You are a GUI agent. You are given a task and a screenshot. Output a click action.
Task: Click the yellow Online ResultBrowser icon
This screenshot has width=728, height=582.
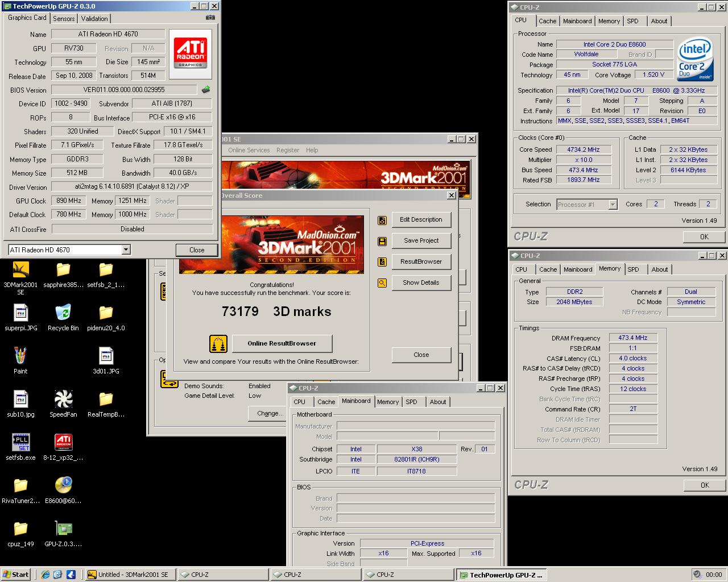point(218,344)
